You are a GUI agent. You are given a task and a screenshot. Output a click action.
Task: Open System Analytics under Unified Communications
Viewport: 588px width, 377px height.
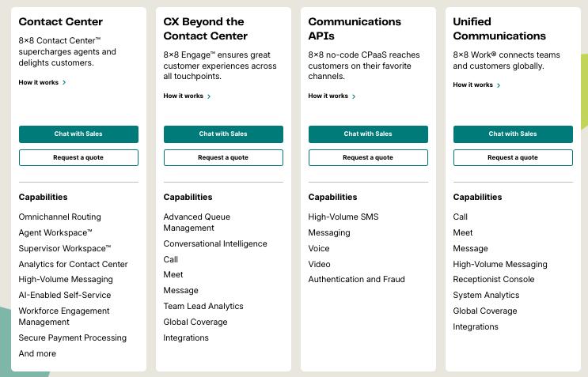pos(486,296)
